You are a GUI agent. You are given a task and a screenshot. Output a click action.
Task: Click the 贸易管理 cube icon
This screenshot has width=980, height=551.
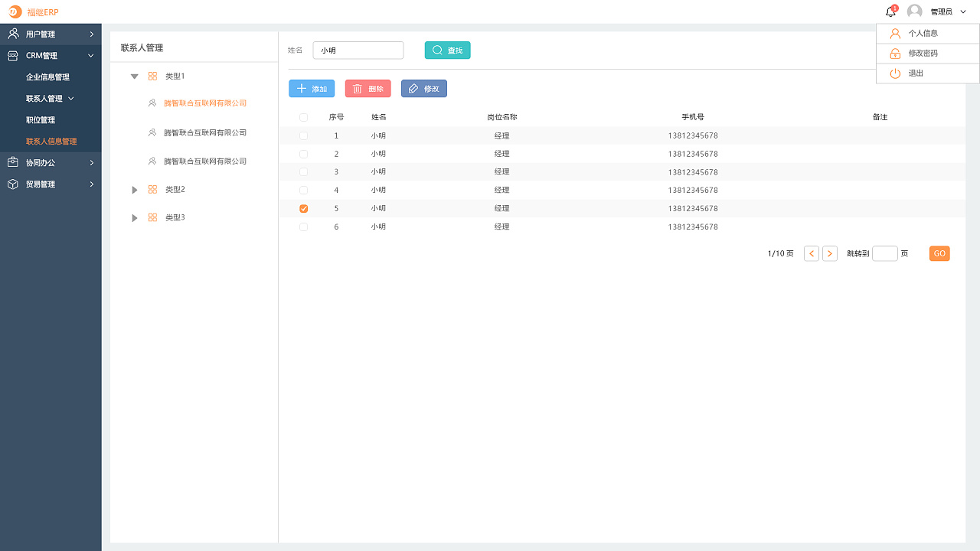tap(13, 184)
